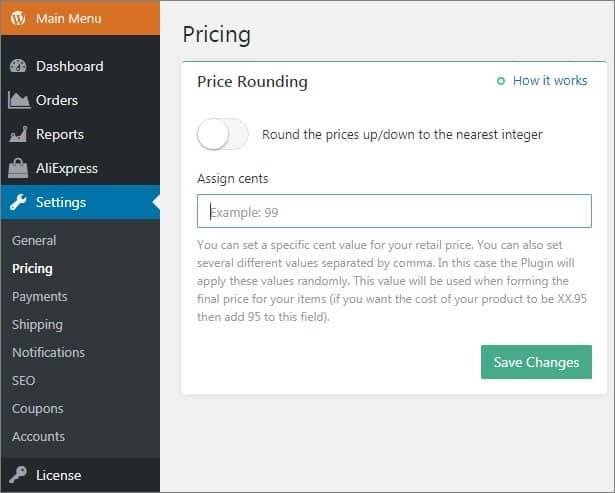Toggle the price rounding switch on
The image size is (615, 493).
point(222,134)
